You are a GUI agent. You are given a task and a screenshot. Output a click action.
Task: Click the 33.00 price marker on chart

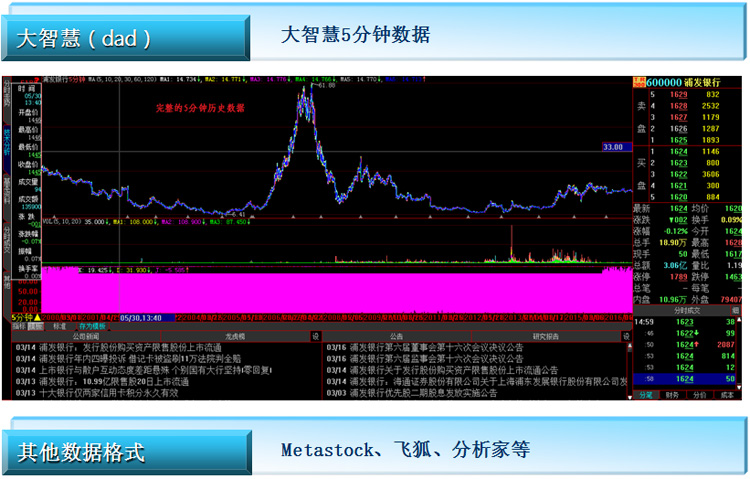pos(617,147)
